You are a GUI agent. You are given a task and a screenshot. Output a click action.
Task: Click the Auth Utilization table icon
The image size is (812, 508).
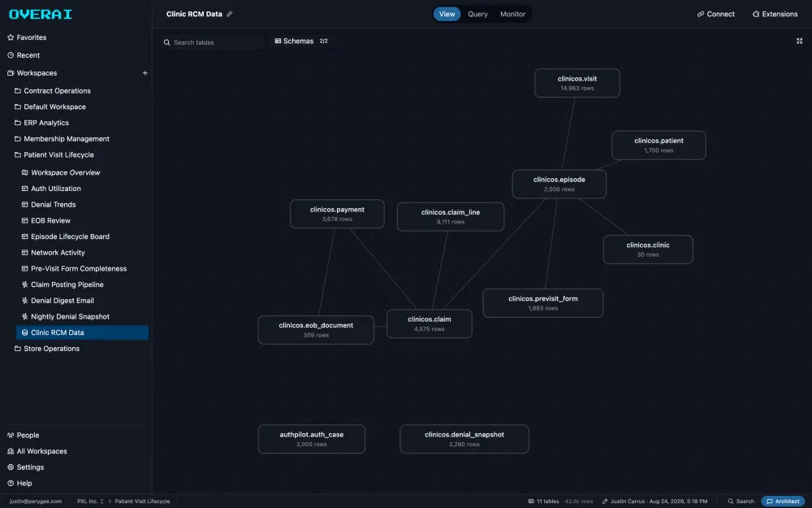pyautogui.click(x=24, y=189)
